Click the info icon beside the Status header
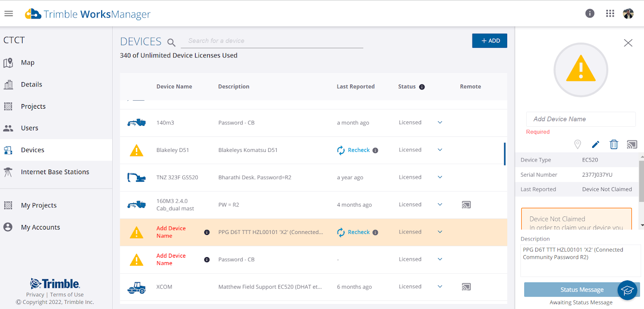The width and height of the screenshot is (644, 309). coord(422,87)
